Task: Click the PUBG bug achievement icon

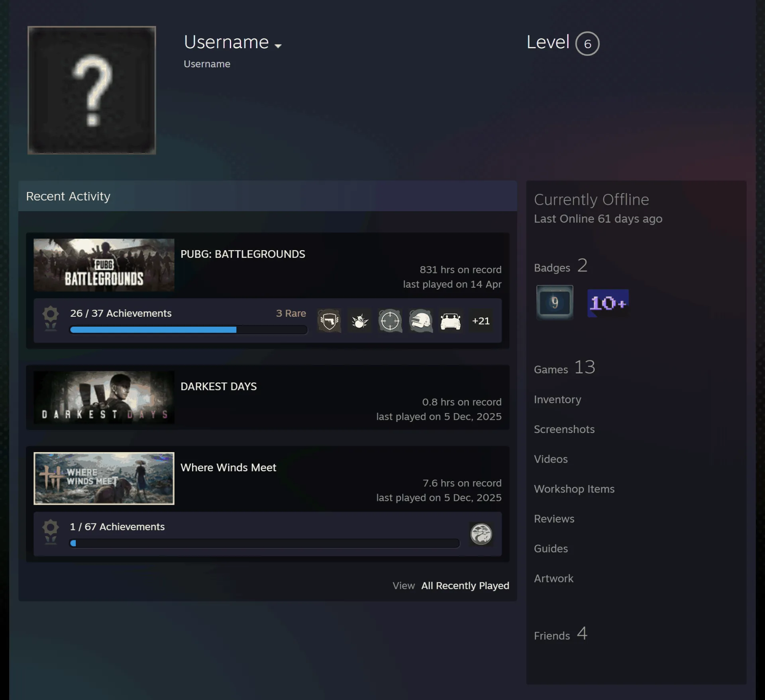Action: 359,321
